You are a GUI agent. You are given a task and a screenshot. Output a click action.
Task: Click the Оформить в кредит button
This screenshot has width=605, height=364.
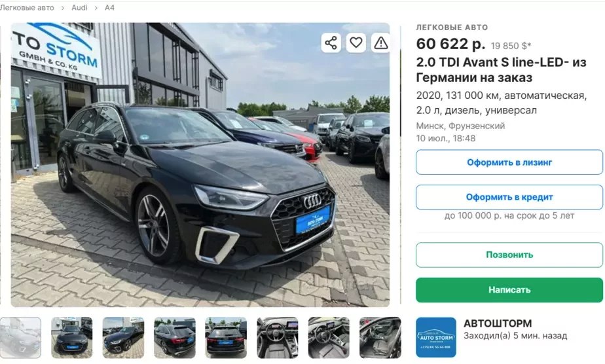point(509,197)
